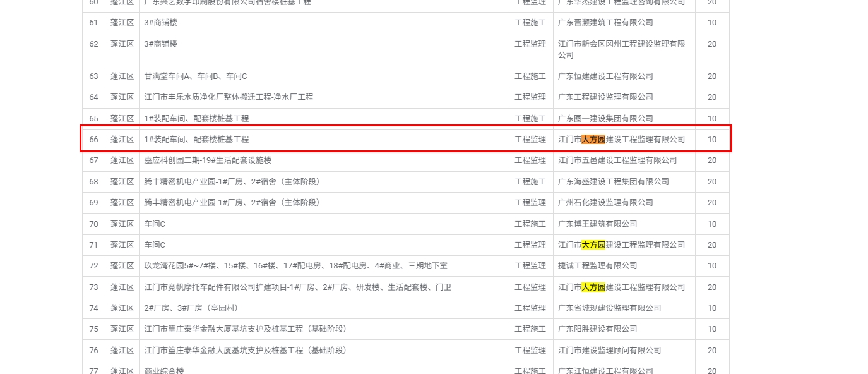Select company 广州石化建设监理有限公司

tap(605, 203)
